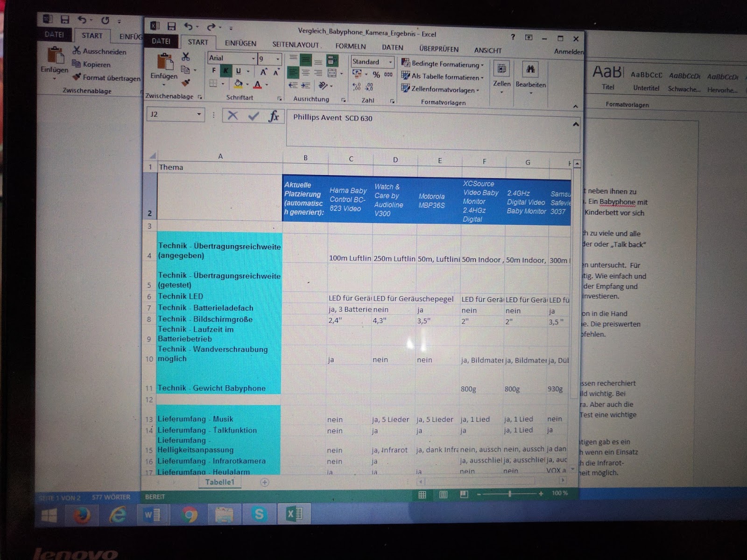Switch to SEITENLAYOUT tab in Excel
The width and height of the screenshot is (747, 560).
pyautogui.click(x=296, y=45)
